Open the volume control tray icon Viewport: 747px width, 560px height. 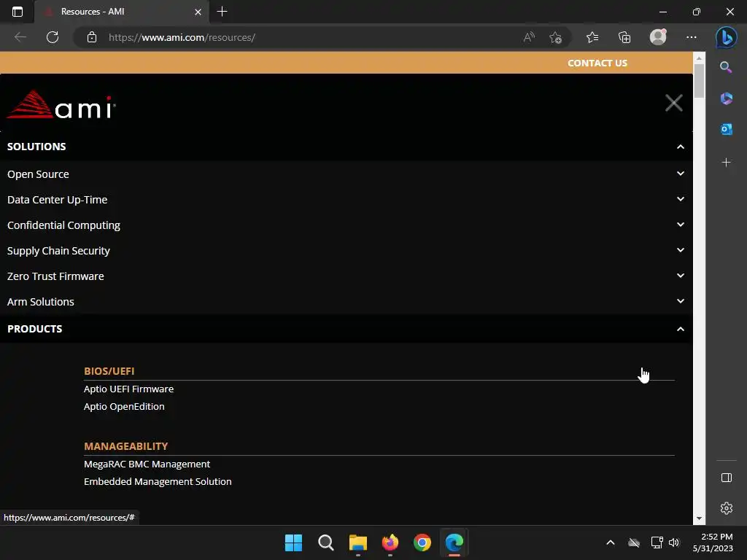(x=674, y=542)
